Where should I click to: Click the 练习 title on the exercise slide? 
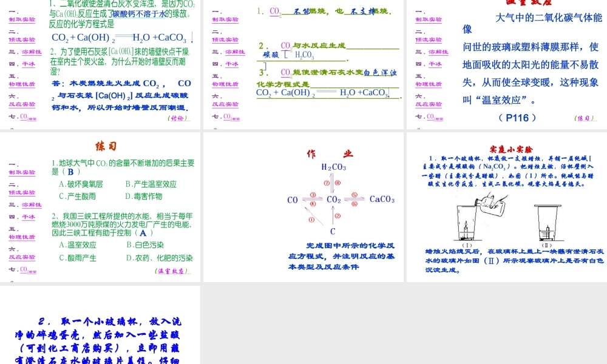(106, 146)
